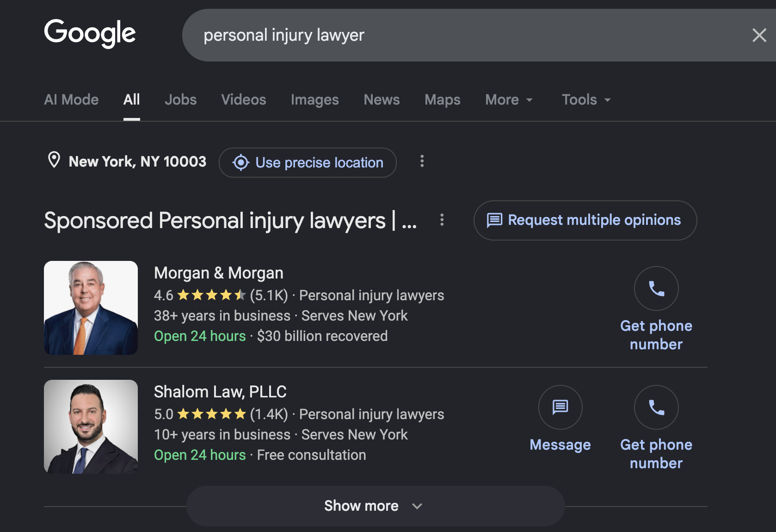Open the Shalom Law, PLLC listing title

220,392
